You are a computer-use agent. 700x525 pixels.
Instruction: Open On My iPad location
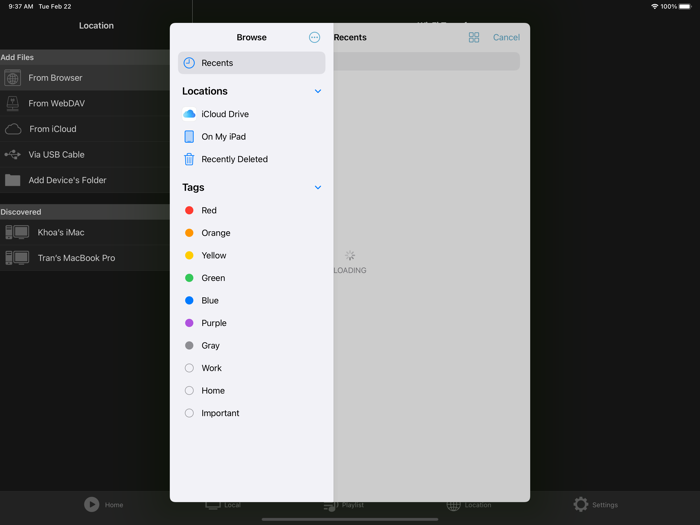tap(251, 137)
